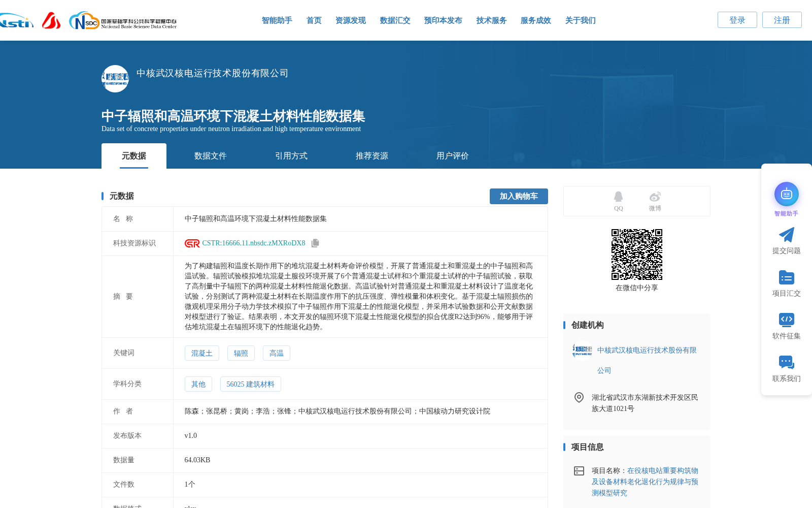
Task: Open 智能助手 in the top navigation
Action: click(277, 20)
